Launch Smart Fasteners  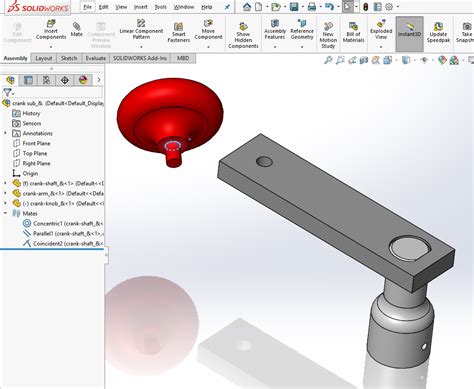179,32
